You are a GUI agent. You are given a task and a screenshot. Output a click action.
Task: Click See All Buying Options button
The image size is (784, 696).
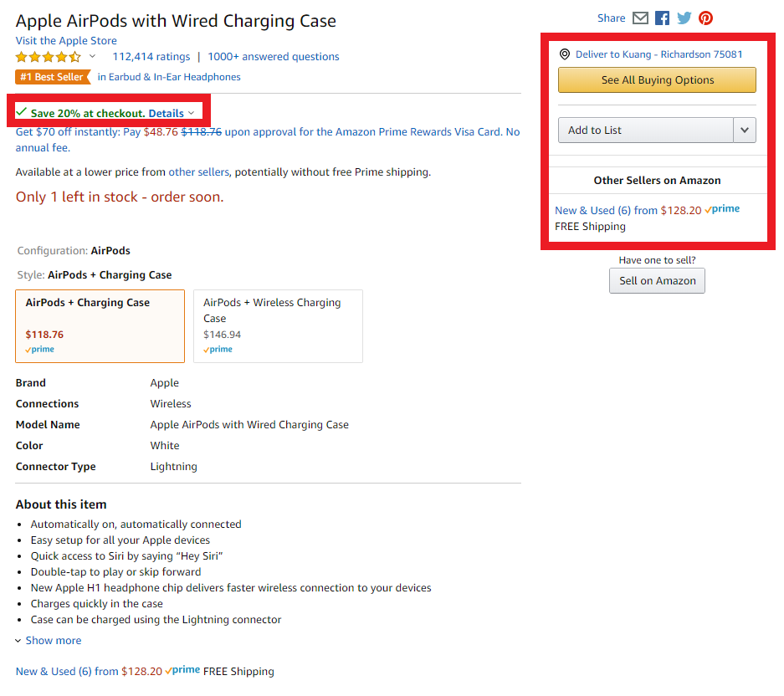(657, 80)
